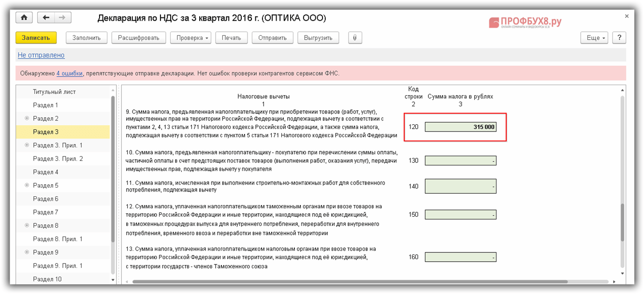This screenshot has height=294, width=644.
Task: Click the line 140 amount field
Action: point(461,186)
